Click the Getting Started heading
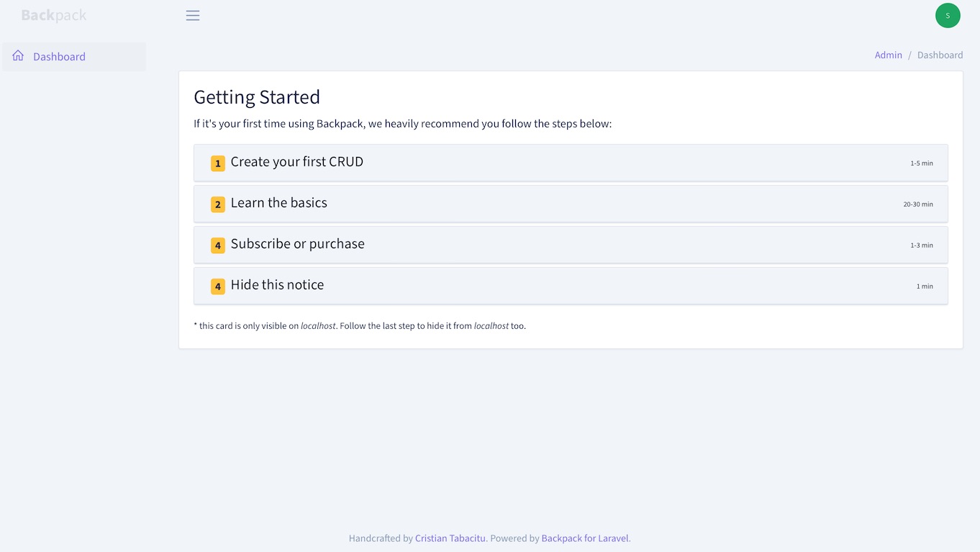 click(x=257, y=97)
